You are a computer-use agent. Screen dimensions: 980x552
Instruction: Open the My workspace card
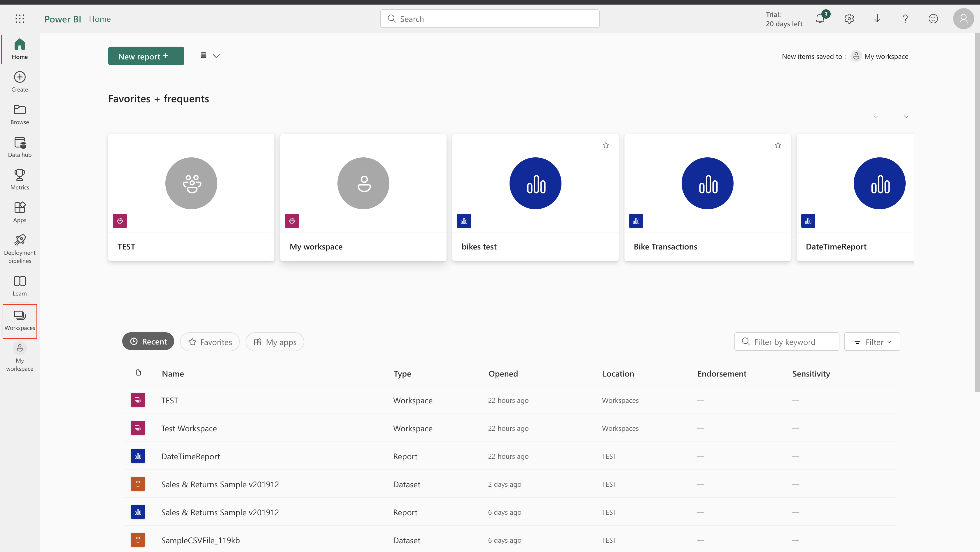(x=363, y=197)
